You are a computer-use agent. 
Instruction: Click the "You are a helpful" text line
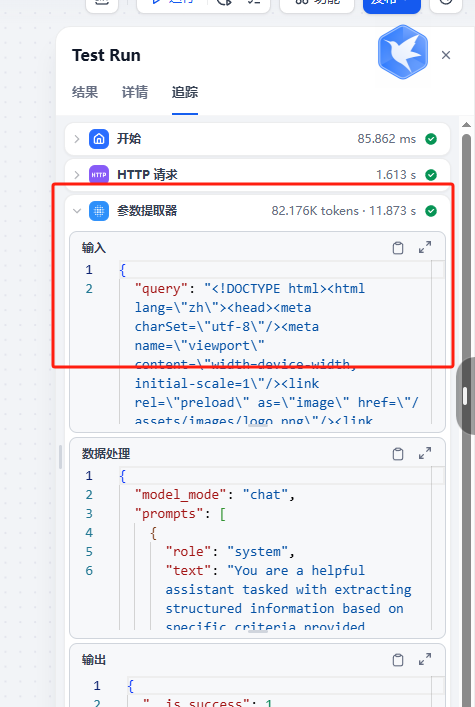pos(296,570)
